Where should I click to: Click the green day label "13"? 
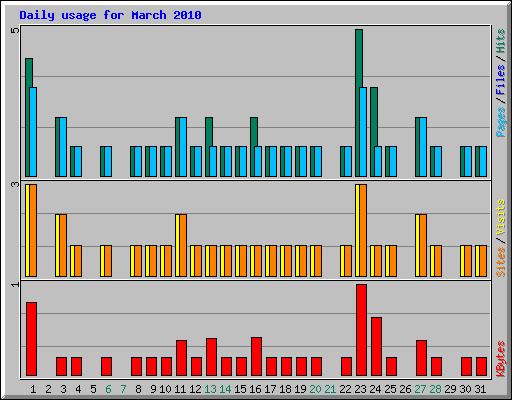pos(210,389)
